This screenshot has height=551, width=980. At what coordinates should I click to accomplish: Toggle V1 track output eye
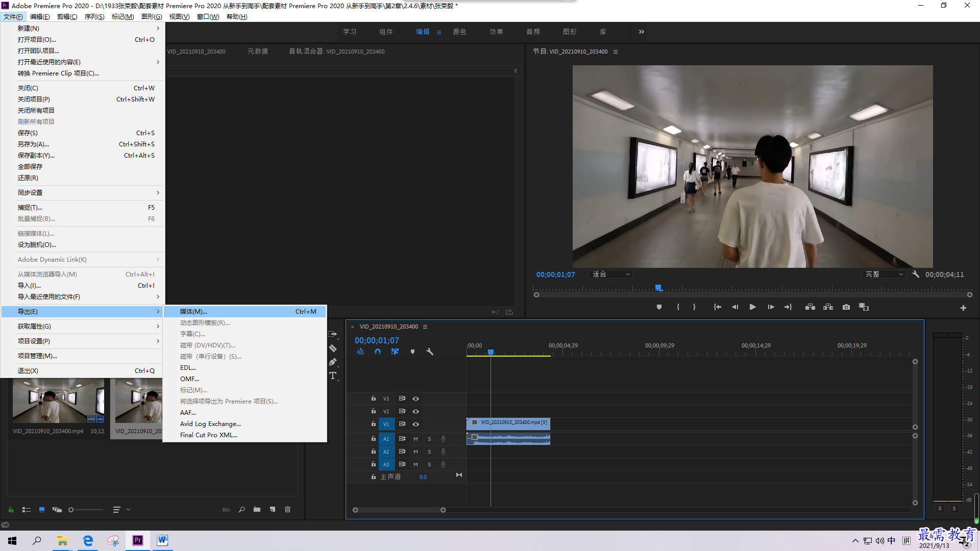point(415,424)
